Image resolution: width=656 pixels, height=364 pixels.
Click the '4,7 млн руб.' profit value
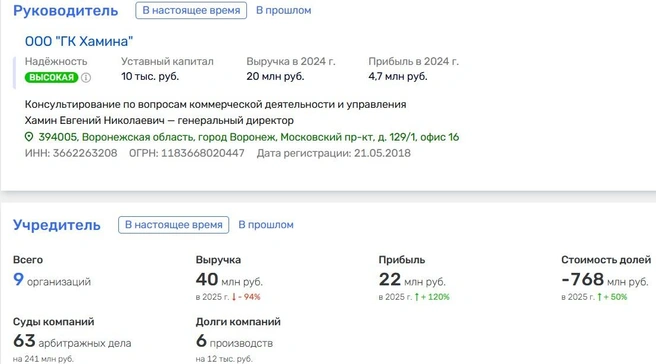[398, 77]
